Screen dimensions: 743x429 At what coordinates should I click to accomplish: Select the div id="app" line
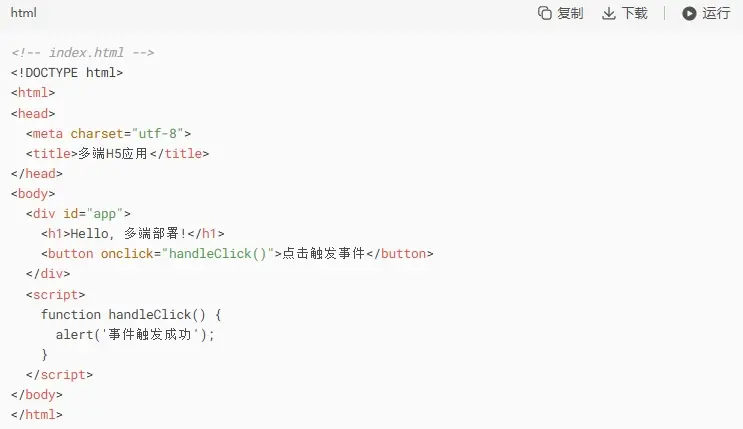pos(78,213)
